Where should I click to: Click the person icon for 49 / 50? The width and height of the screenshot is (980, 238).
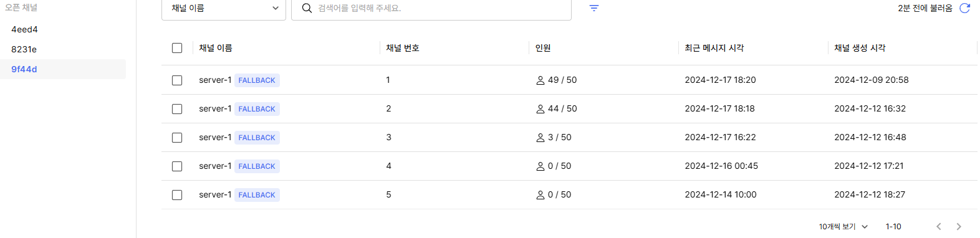click(x=540, y=80)
